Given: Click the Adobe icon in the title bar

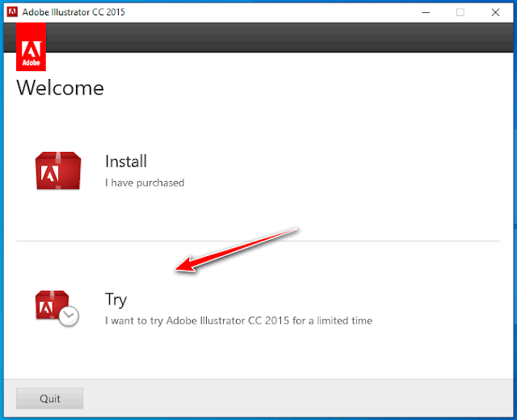Looking at the screenshot, I should [13, 12].
